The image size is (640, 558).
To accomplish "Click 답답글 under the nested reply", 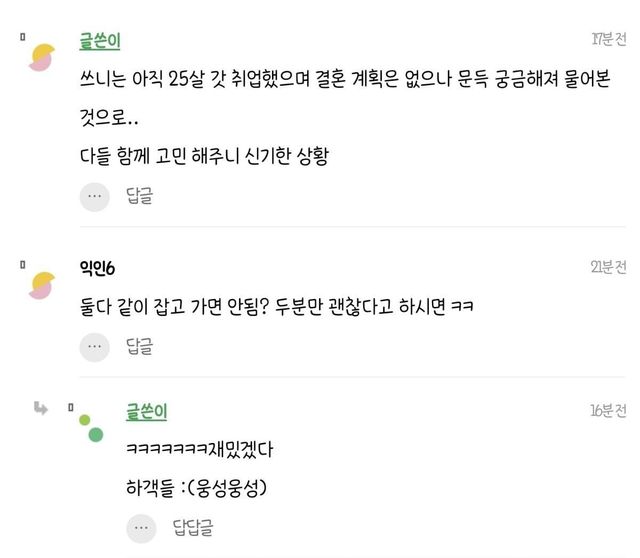I will pyautogui.click(x=192, y=527).
